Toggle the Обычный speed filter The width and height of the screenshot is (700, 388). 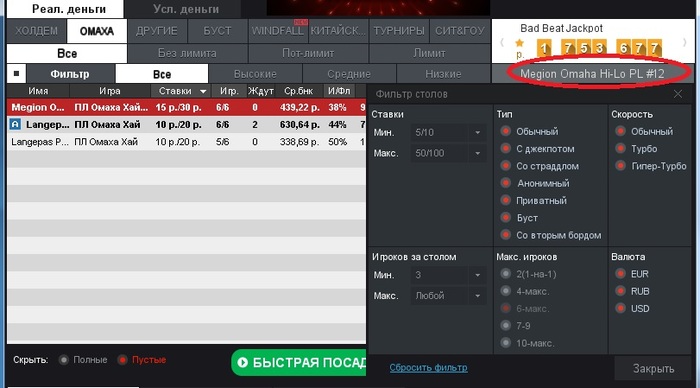click(620, 131)
